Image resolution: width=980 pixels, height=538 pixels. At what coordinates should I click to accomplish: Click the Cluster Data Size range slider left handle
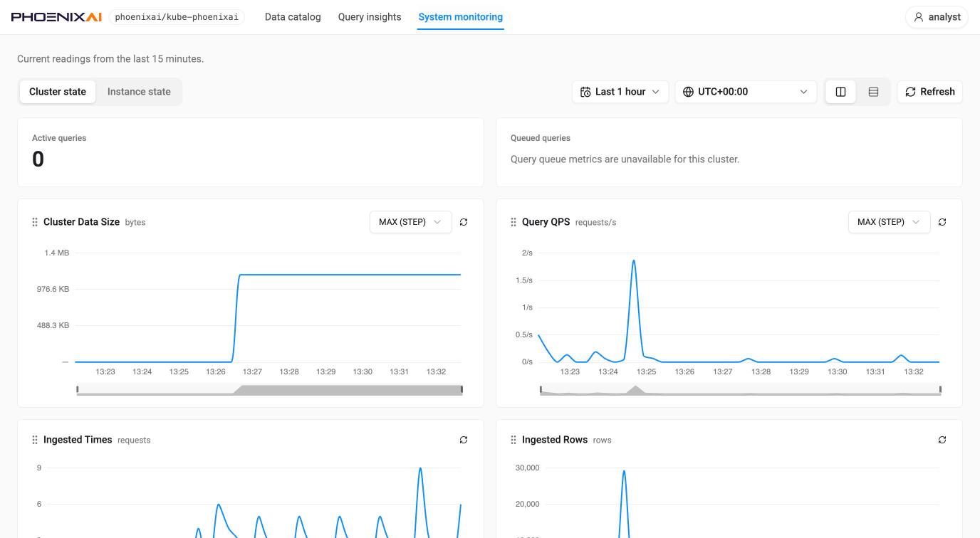click(78, 389)
